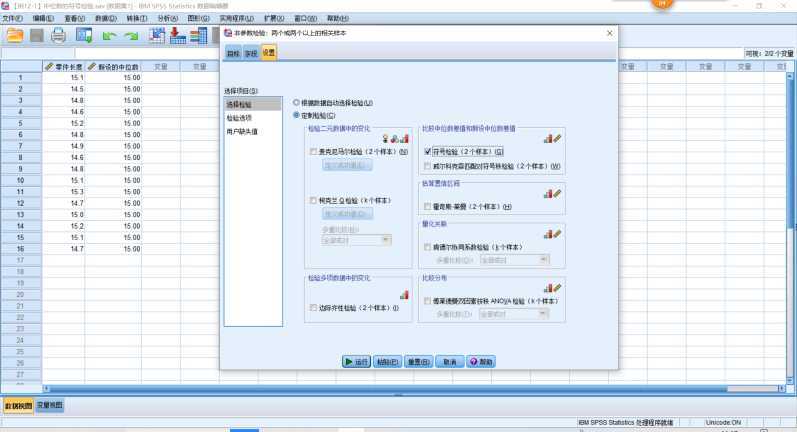
Task: Switch to the 设置 tab in dialog
Action: (269, 52)
